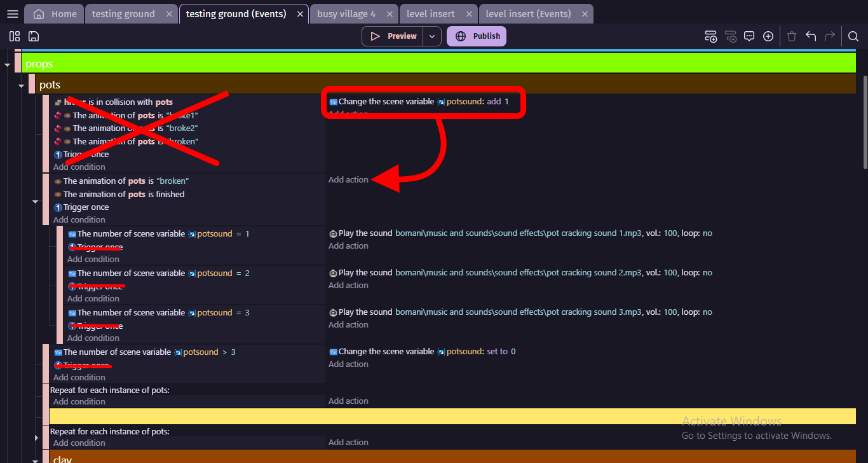The height and width of the screenshot is (463, 868).
Task: Undo the last change
Action: (811, 36)
